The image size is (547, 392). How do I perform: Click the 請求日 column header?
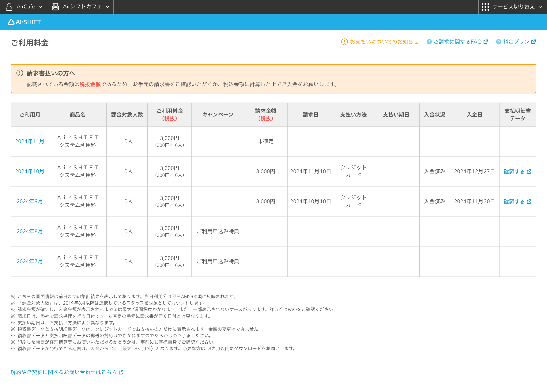click(x=311, y=115)
